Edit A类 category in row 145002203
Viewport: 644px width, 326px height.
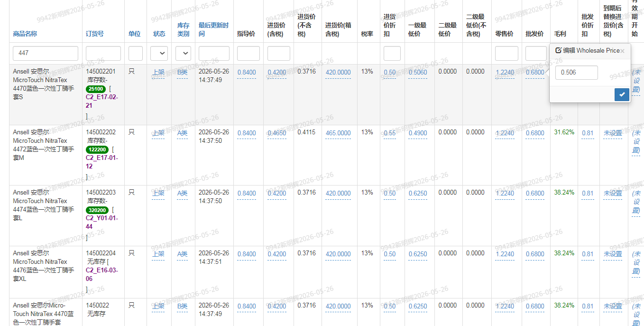(183, 194)
